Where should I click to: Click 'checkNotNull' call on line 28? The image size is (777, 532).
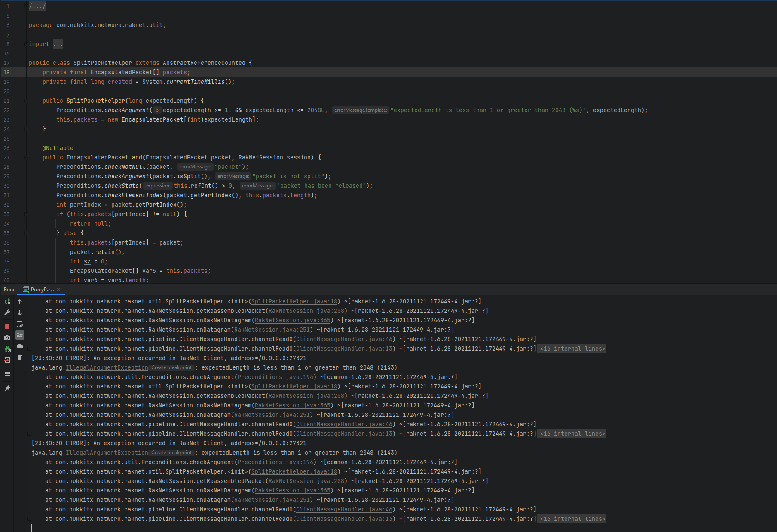click(125, 167)
